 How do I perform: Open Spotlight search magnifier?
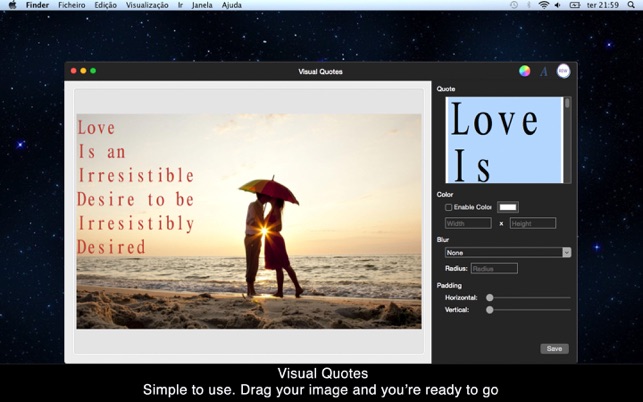[x=631, y=5]
